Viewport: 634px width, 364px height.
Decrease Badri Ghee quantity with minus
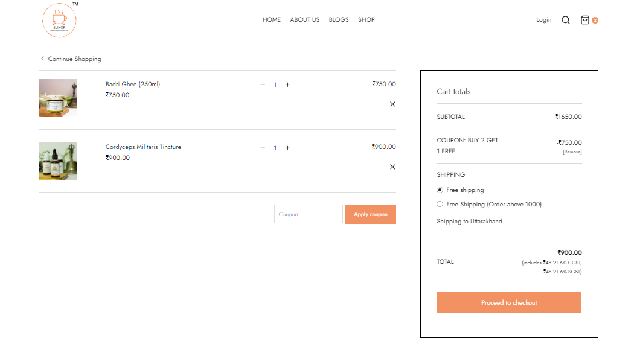263,85
